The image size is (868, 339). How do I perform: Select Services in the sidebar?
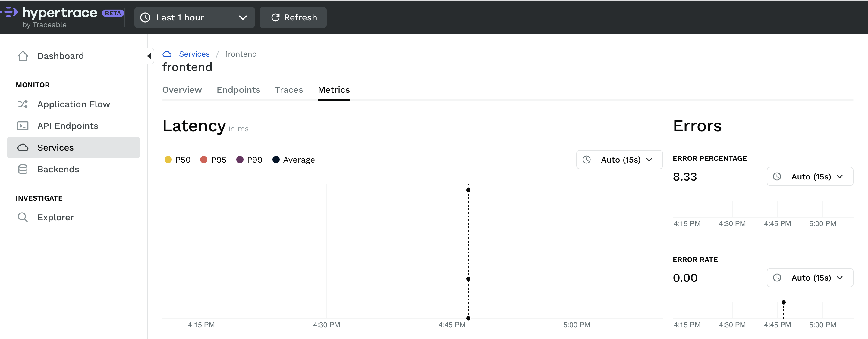74,148
